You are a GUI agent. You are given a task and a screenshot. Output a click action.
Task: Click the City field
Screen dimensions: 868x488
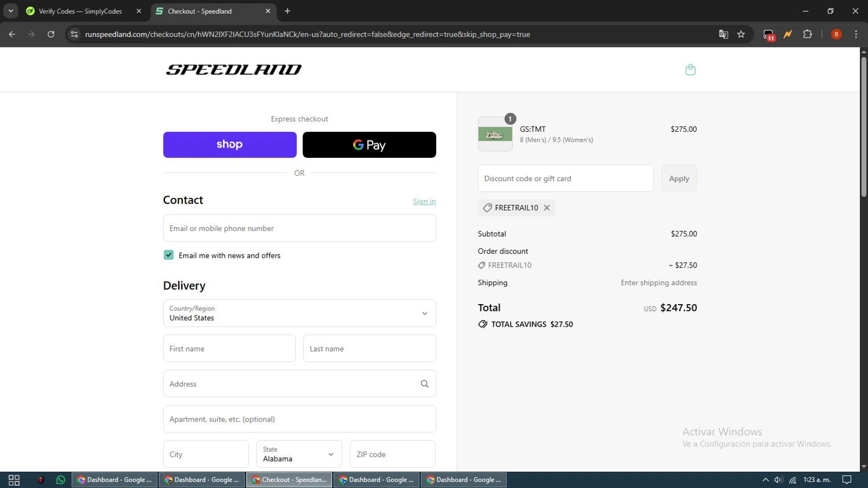tap(206, 454)
